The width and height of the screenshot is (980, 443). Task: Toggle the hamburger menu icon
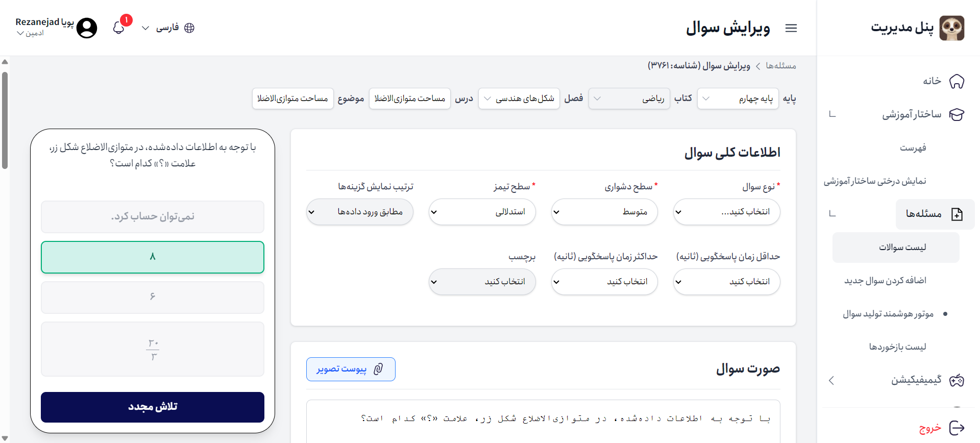pyautogui.click(x=791, y=28)
